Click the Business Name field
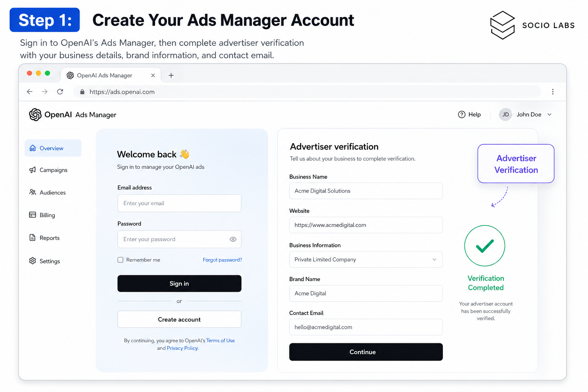The image size is (588, 392). (366, 191)
